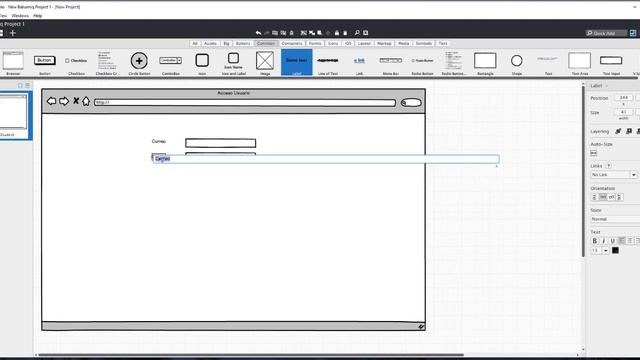Set text alignment to left
The width and height of the screenshot is (640, 360).
coord(622,241)
